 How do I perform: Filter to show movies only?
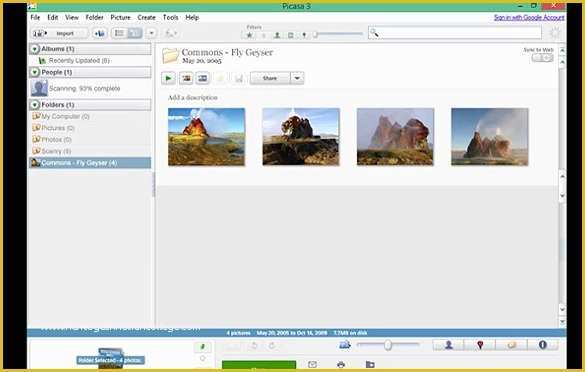[x=291, y=35]
